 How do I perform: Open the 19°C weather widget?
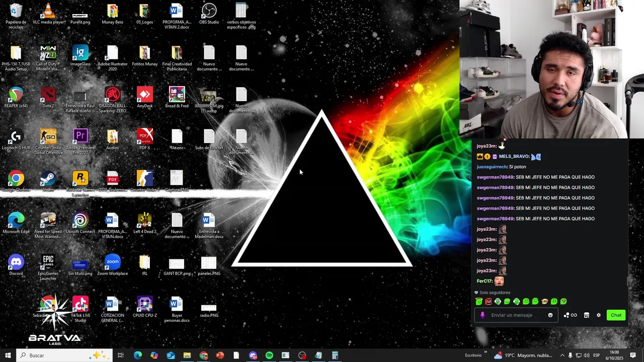click(523, 355)
